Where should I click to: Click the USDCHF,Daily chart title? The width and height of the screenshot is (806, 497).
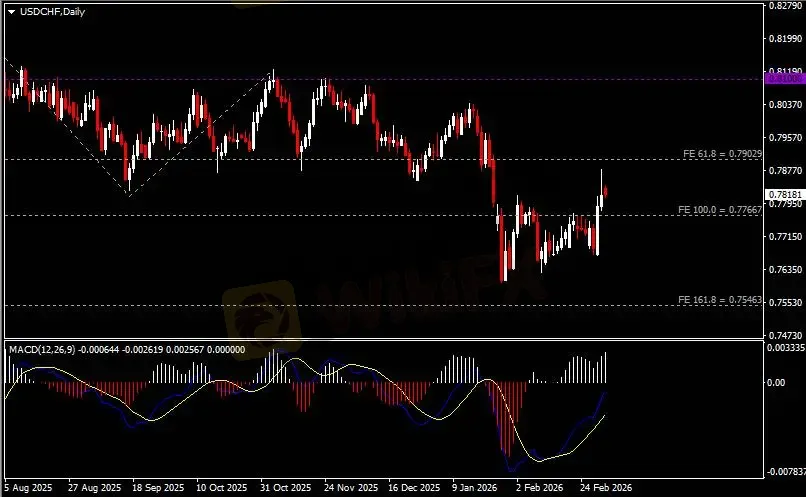coord(52,11)
